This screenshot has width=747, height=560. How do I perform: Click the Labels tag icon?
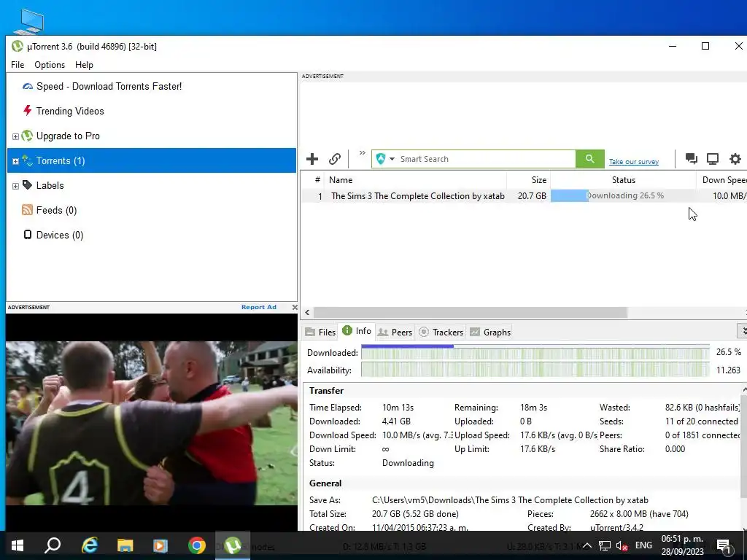[27, 184]
